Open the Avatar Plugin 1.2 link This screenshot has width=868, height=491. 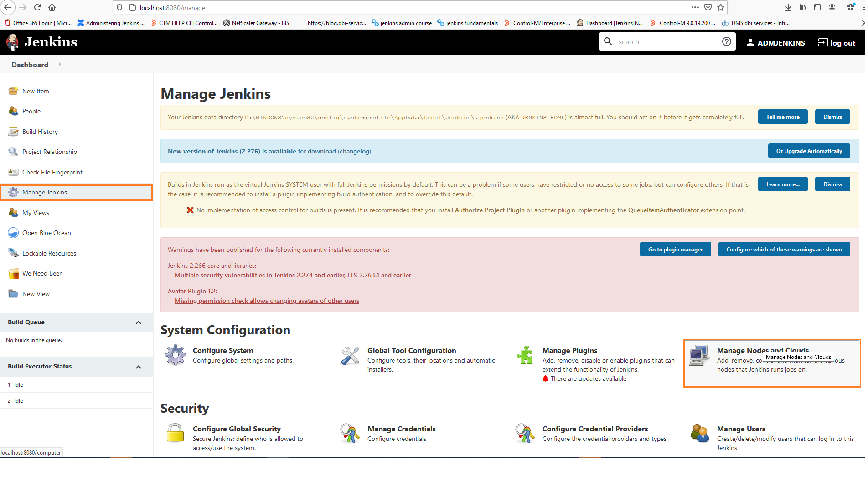click(191, 292)
